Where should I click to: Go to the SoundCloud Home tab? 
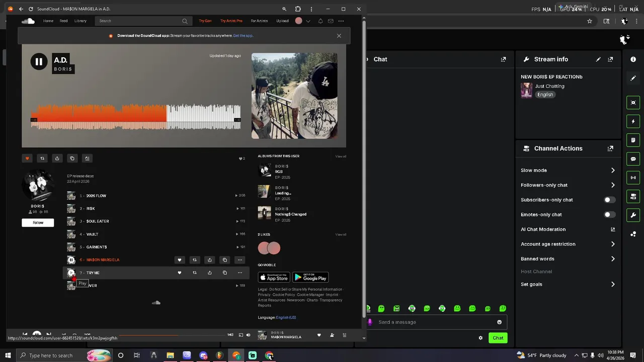point(48,21)
